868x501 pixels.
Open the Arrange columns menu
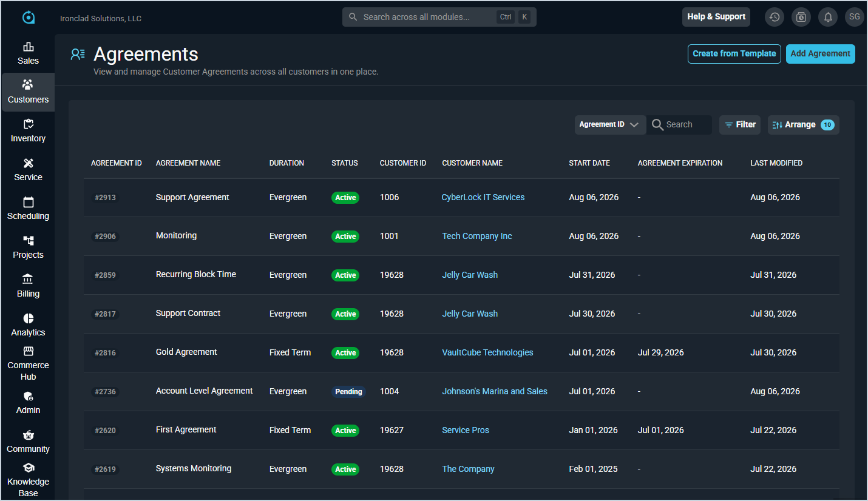coord(803,125)
